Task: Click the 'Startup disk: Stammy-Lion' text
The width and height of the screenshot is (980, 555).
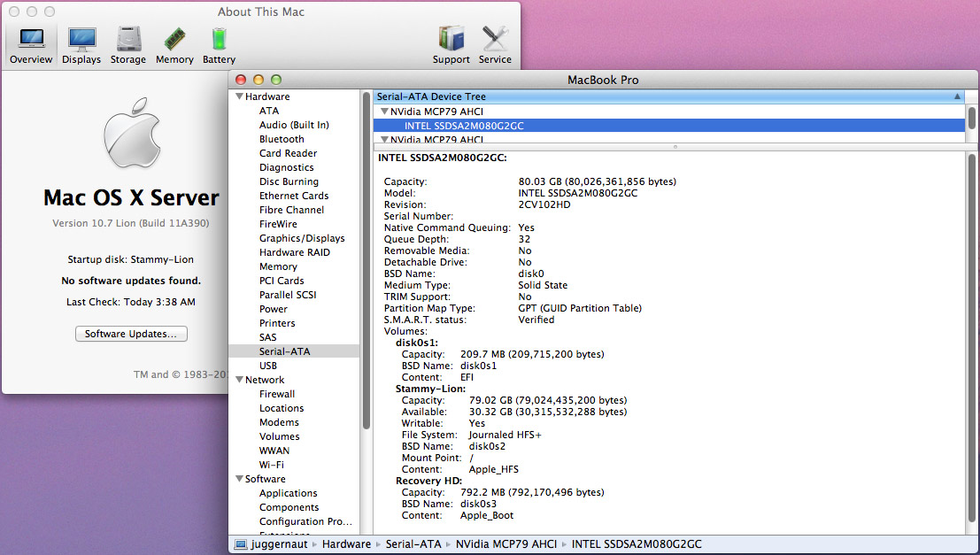Action: coord(131,259)
